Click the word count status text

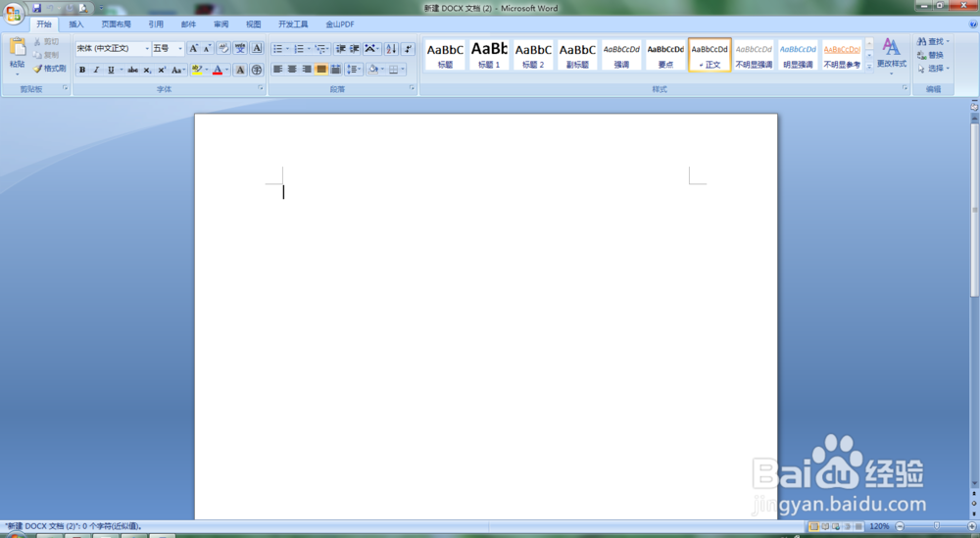[73, 526]
